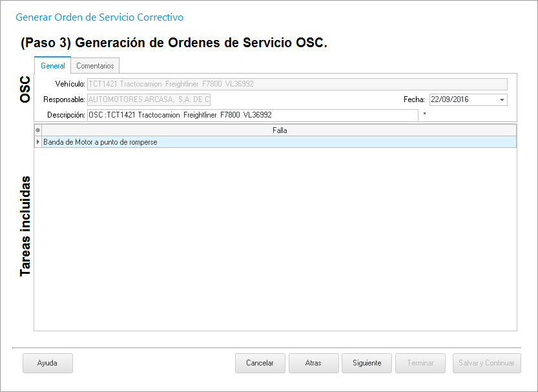Go back with the Atras button

[x=313, y=363]
